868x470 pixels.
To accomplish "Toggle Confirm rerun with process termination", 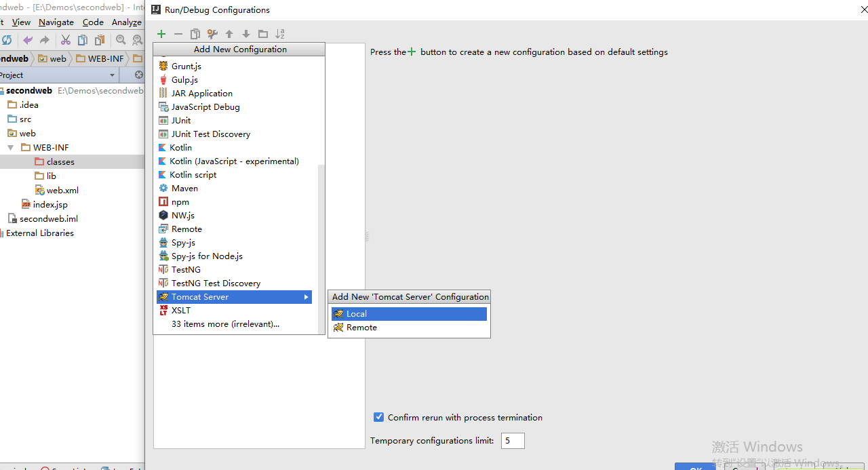I will pos(379,417).
